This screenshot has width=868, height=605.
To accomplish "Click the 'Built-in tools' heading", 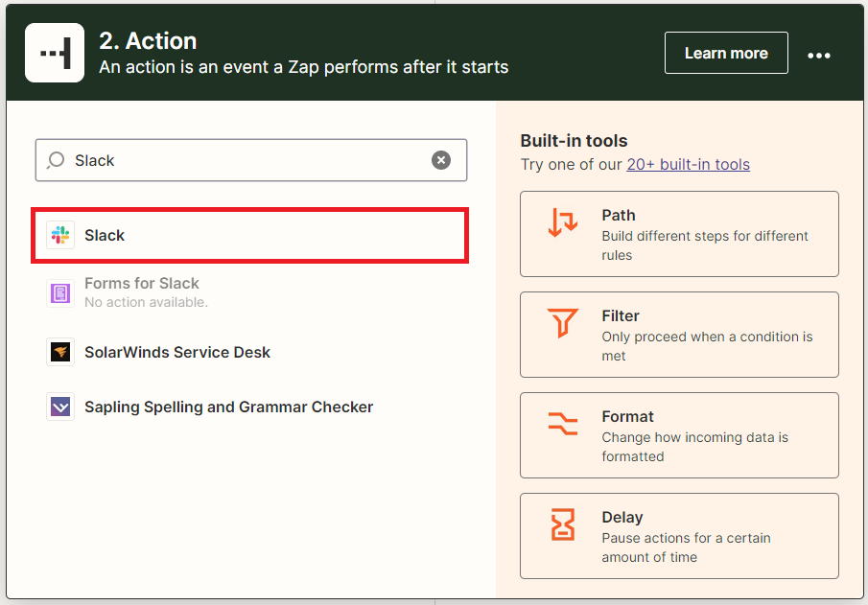I will point(574,141).
